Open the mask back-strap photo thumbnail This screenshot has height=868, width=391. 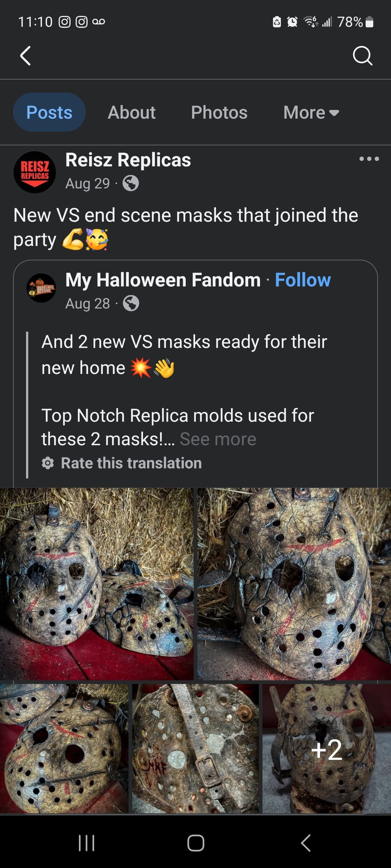(195, 749)
